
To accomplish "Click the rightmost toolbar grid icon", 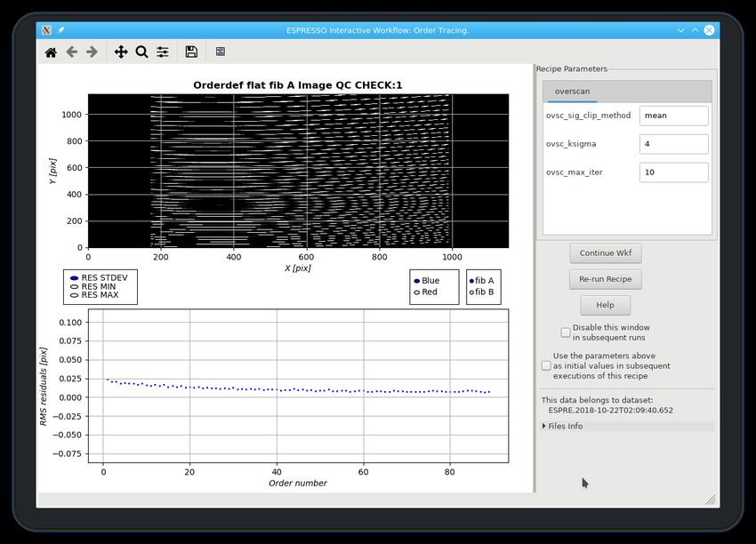I will 221,52.
